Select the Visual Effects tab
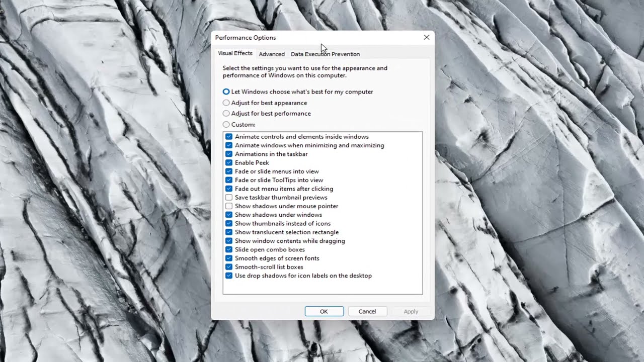The image size is (644, 362). tap(235, 53)
